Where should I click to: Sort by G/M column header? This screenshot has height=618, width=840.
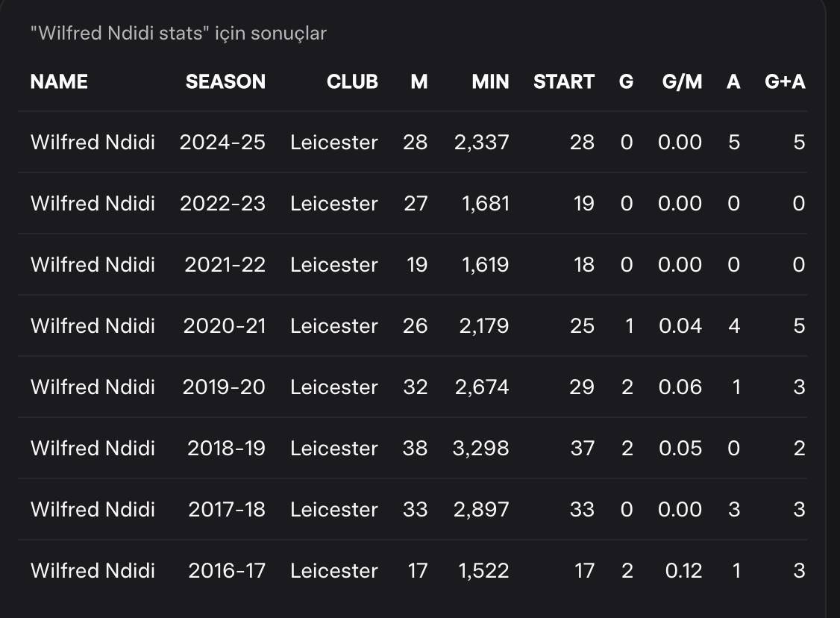pyautogui.click(x=682, y=81)
